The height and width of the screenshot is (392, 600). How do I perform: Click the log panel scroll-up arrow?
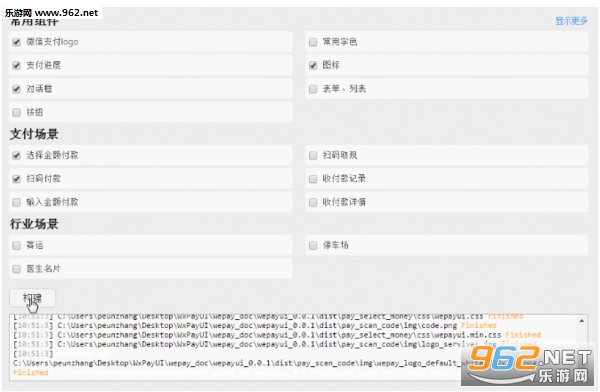tap(582, 321)
